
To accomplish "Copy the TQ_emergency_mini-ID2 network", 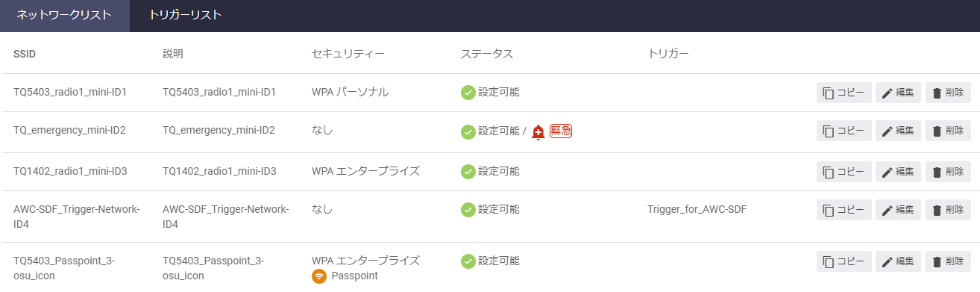I will point(844,131).
